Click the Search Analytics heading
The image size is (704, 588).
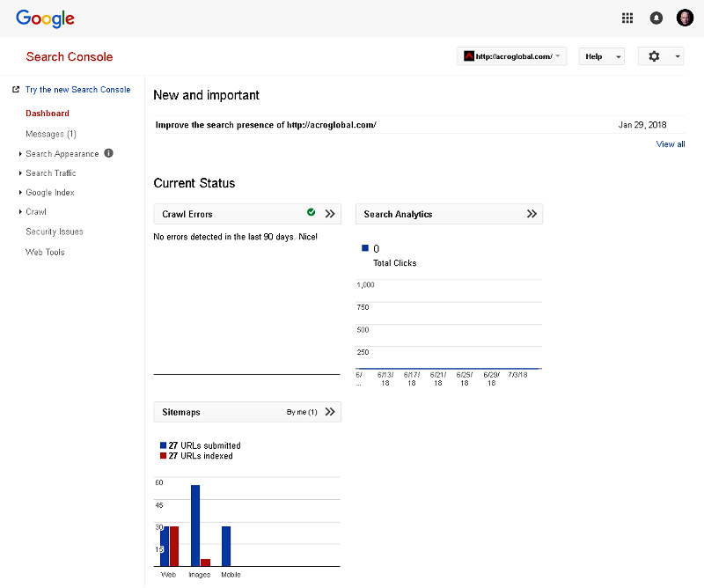(398, 214)
